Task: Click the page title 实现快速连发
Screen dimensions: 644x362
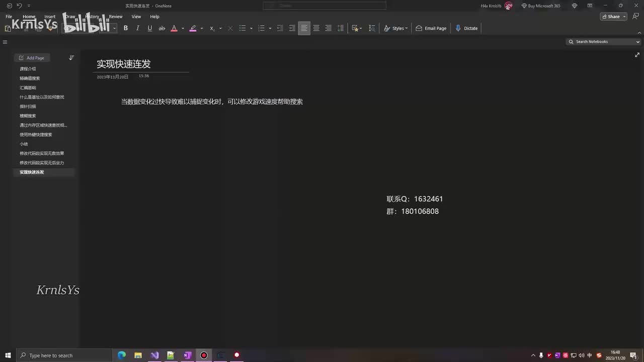Action: pos(124,64)
